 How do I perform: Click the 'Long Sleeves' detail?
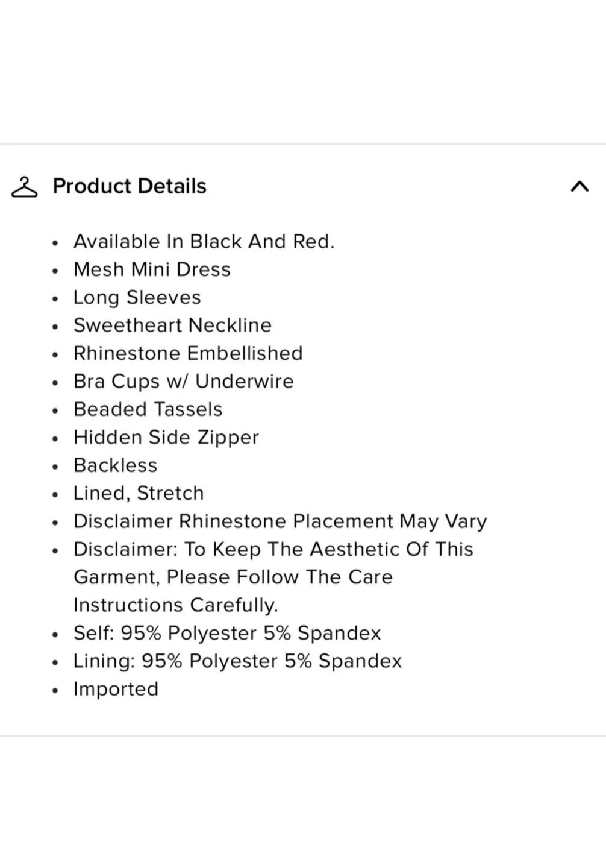pos(137,298)
